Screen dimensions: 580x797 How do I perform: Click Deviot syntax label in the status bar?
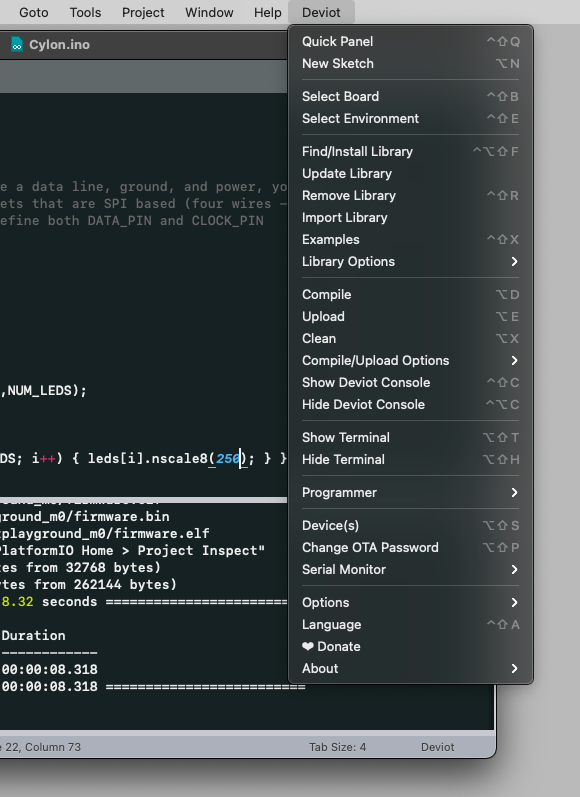438,747
